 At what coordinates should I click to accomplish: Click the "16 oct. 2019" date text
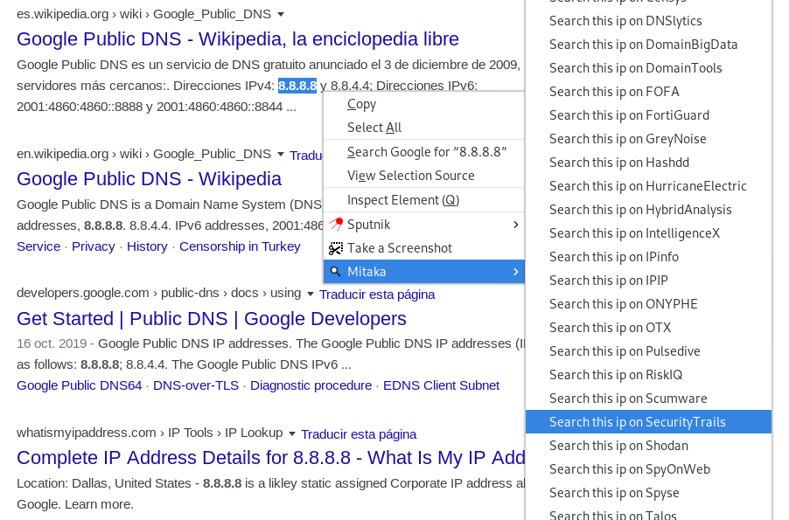point(52,344)
